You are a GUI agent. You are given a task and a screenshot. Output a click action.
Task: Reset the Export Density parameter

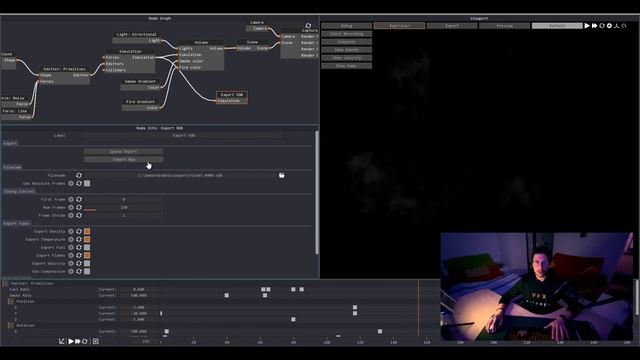coord(79,231)
